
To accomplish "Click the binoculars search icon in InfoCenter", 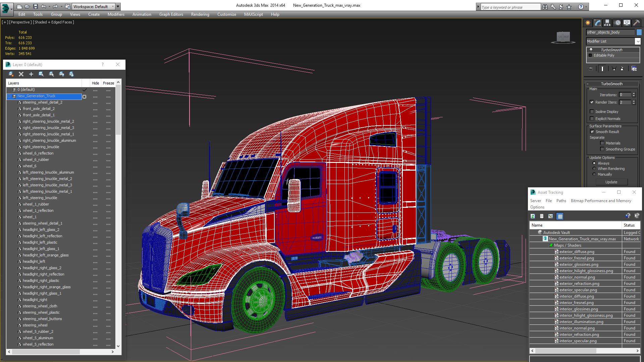I will pos(545,7).
